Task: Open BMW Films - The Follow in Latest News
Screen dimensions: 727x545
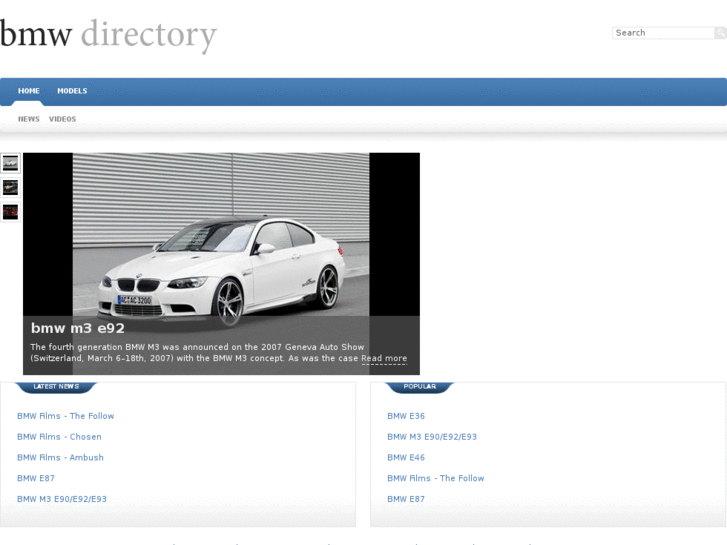Action: point(65,416)
